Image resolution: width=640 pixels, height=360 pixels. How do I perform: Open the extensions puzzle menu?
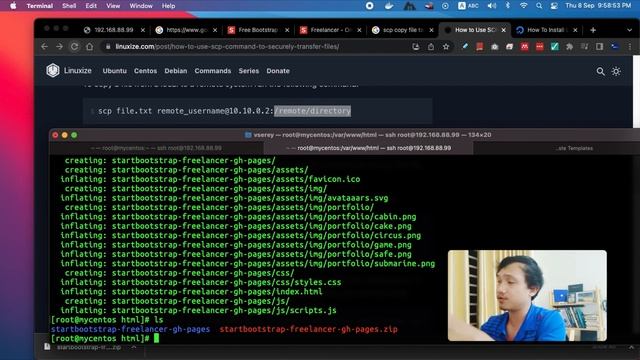[569, 47]
